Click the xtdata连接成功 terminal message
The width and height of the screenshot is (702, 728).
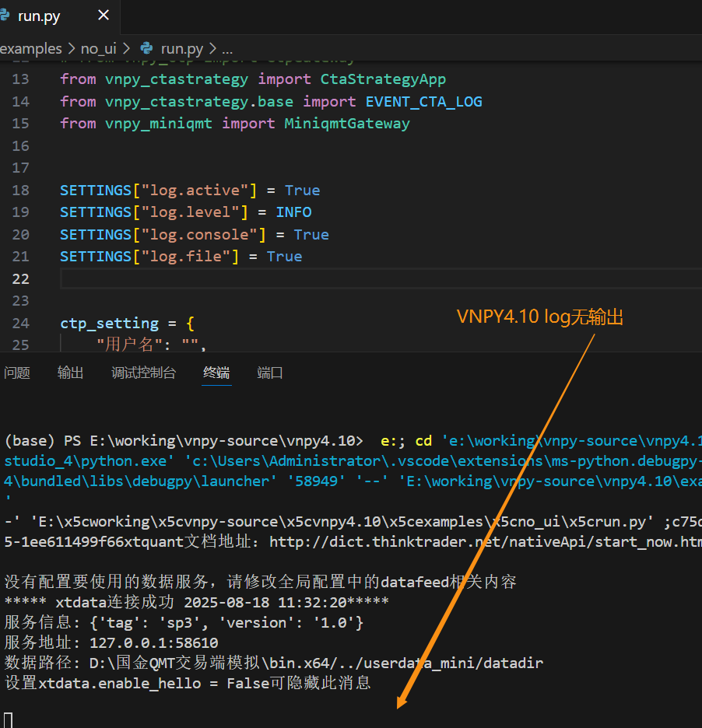coord(197,602)
